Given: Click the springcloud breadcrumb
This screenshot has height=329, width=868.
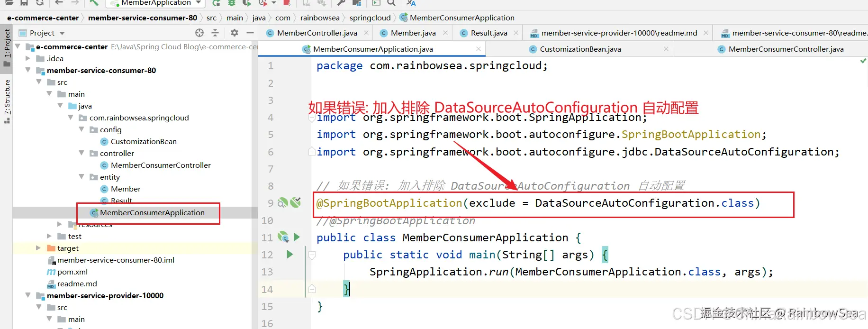Looking at the screenshot, I should click(370, 18).
